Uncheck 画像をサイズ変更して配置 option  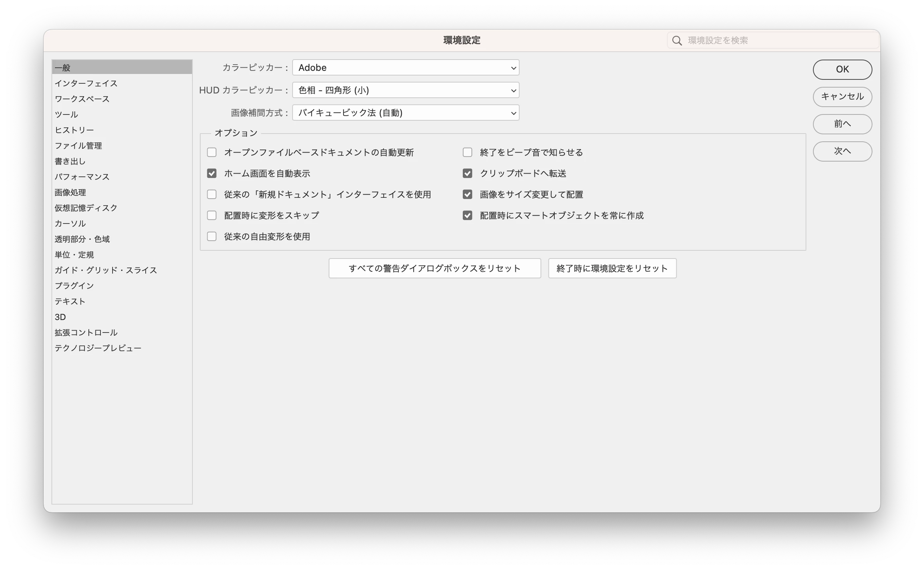(467, 194)
